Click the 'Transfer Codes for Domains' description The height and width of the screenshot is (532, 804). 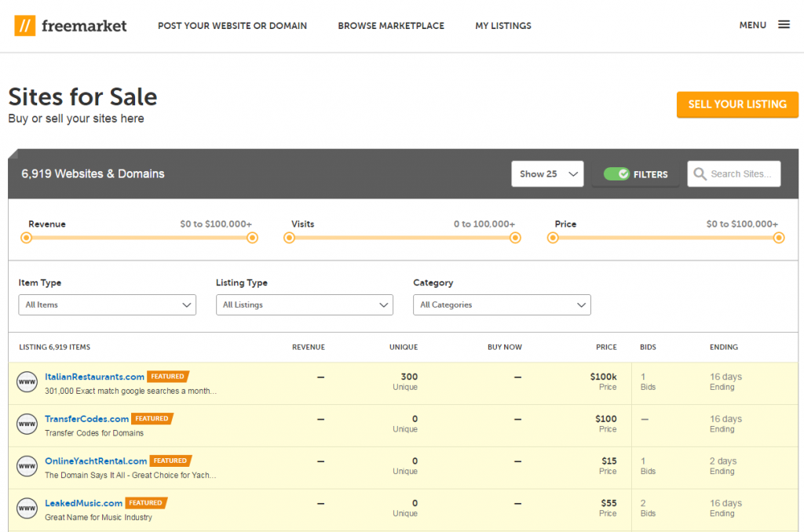click(94, 433)
